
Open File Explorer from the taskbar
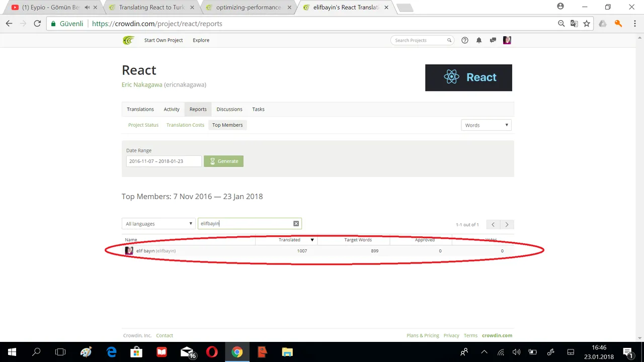pyautogui.click(x=287, y=352)
